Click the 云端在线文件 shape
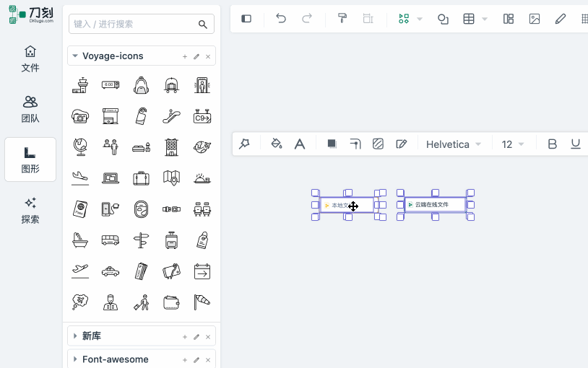This screenshot has width=588, height=368. click(435, 205)
